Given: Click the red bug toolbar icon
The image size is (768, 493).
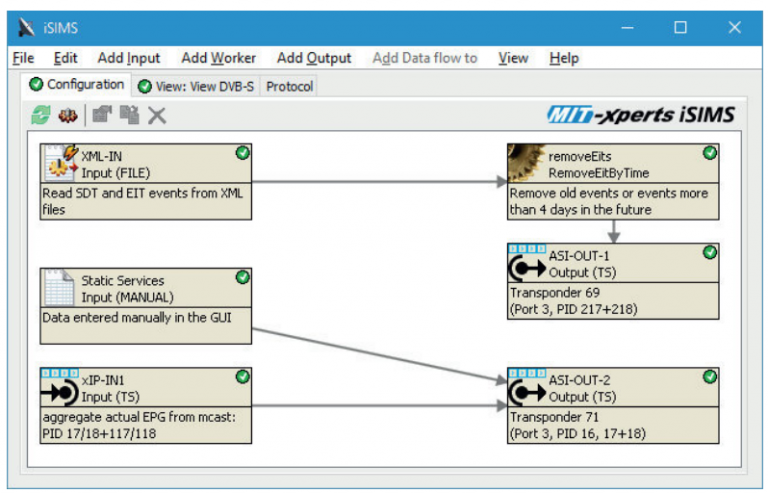Looking at the screenshot, I should [68, 115].
